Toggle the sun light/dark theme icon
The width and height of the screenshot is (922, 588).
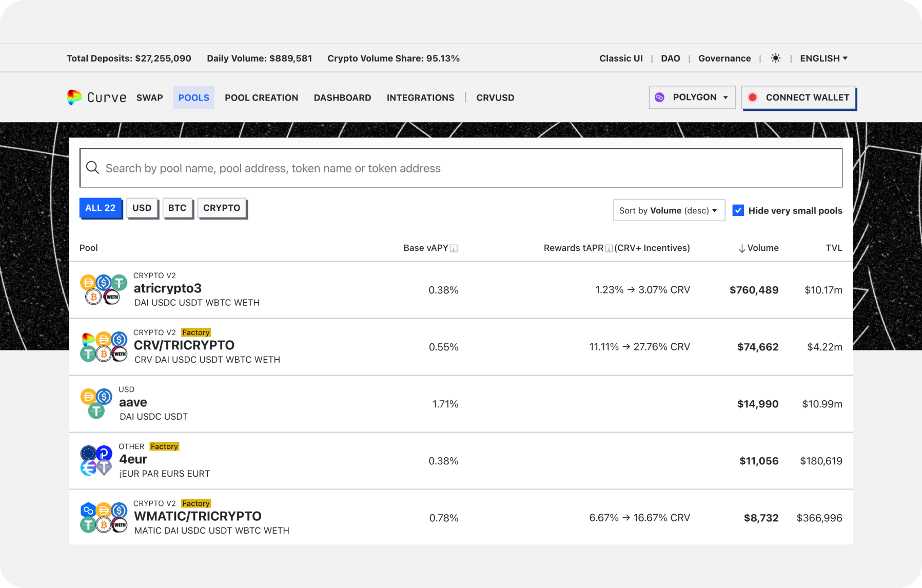point(775,58)
